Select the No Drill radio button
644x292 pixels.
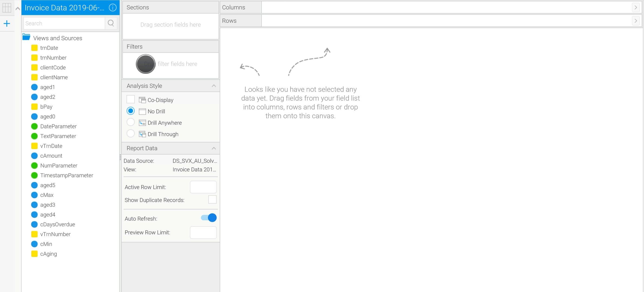pyautogui.click(x=131, y=111)
